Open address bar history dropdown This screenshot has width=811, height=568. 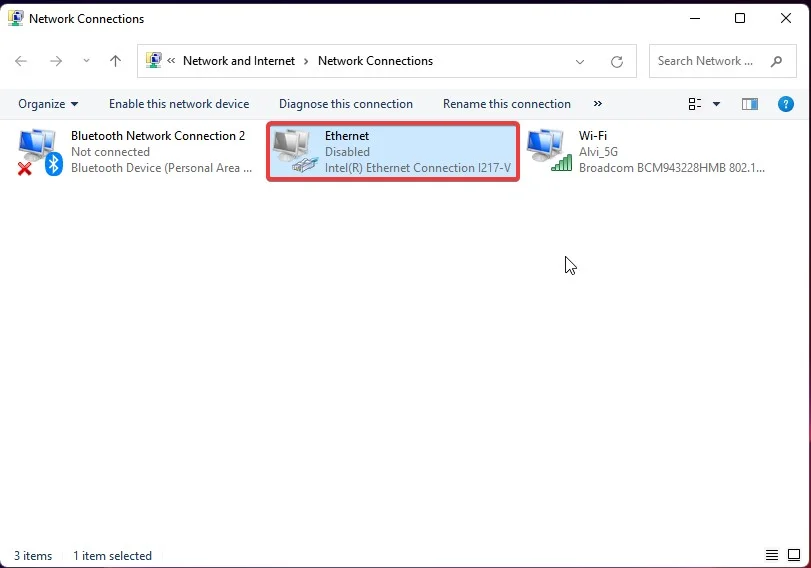580,62
